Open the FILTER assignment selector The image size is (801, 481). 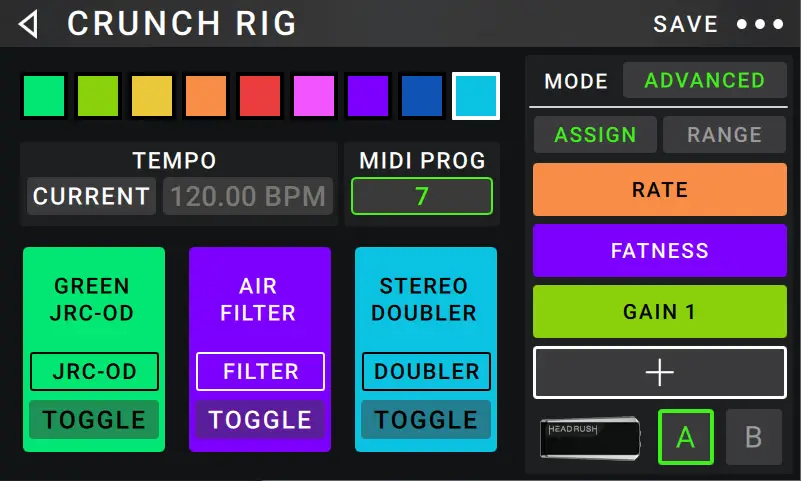260,371
